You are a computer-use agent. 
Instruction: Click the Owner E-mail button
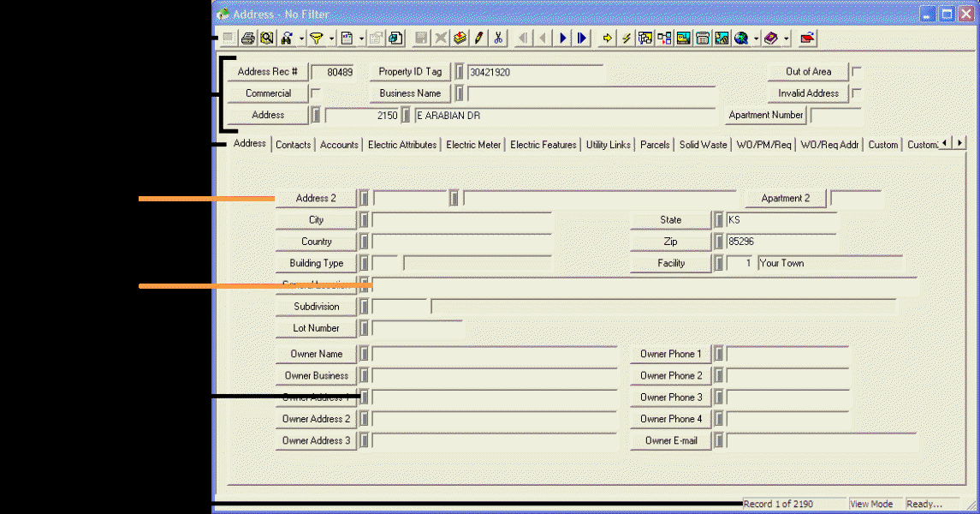pyautogui.click(x=671, y=441)
